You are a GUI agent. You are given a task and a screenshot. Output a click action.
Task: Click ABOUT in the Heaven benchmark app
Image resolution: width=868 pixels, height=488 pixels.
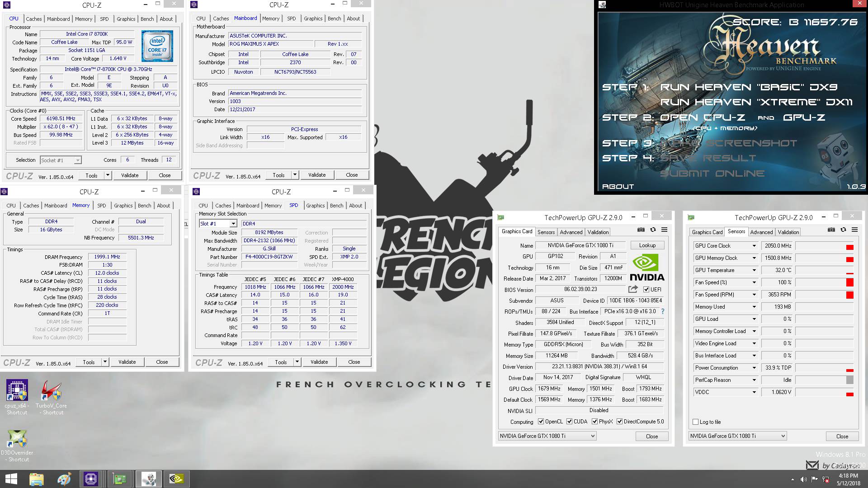(618, 187)
